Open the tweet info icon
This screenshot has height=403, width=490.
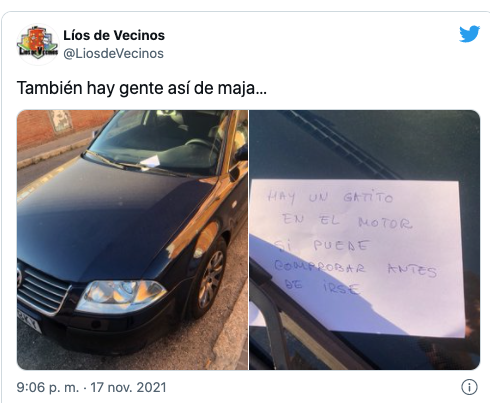point(469,387)
